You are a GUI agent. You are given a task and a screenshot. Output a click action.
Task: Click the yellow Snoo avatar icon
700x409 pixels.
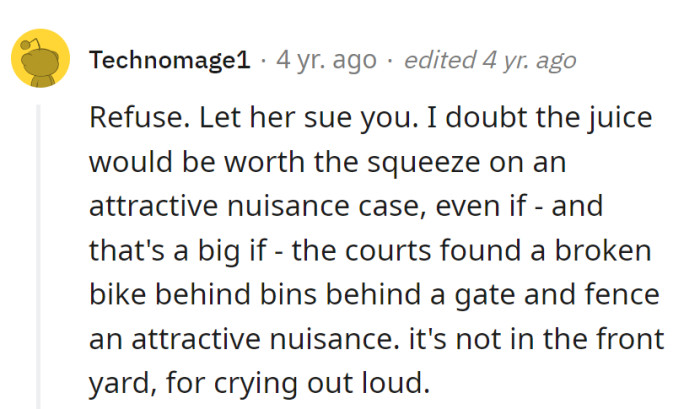pyautogui.click(x=40, y=59)
